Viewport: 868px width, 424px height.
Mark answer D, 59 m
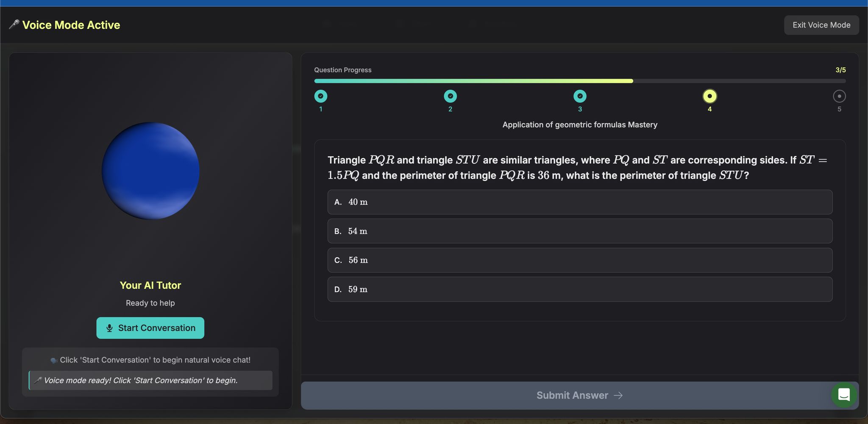(x=579, y=289)
